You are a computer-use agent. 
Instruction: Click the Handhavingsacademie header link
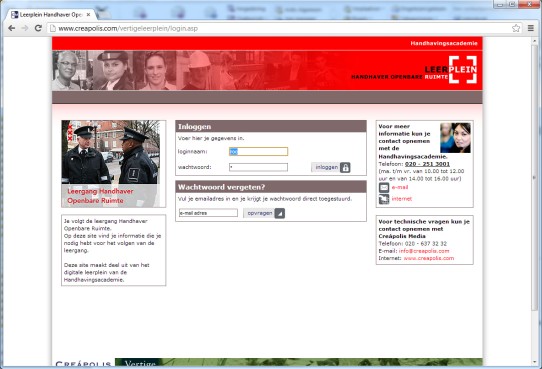click(444, 43)
